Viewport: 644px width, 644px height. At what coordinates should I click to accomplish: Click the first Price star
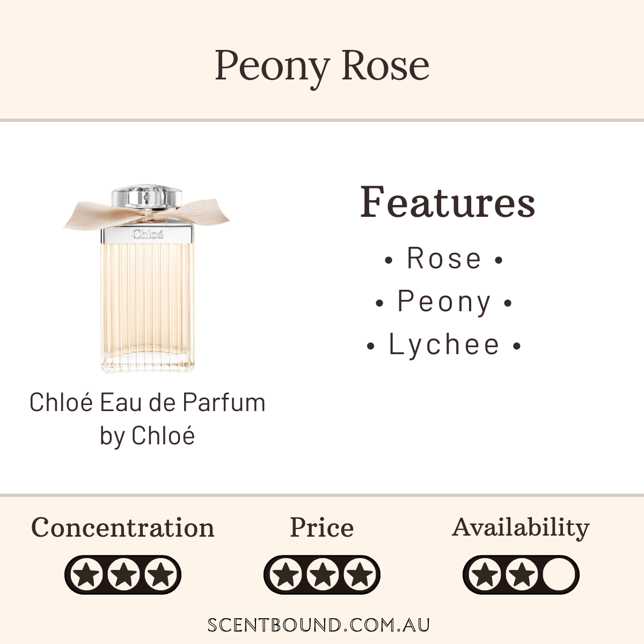(x=286, y=575)
